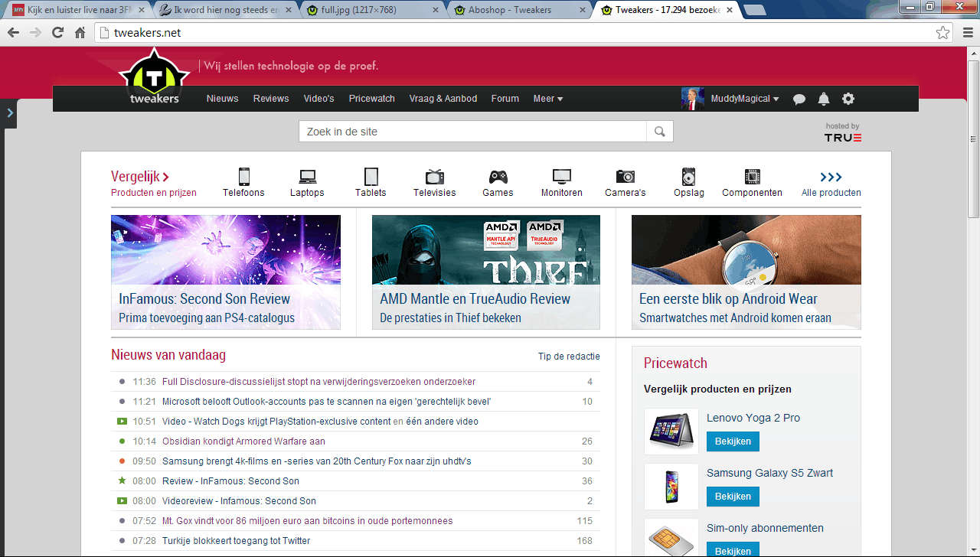This screenshot has width=980, height=557.
Task: Click Bekijken for Lenovo Yoga 2 Pro
Action: 733,441
